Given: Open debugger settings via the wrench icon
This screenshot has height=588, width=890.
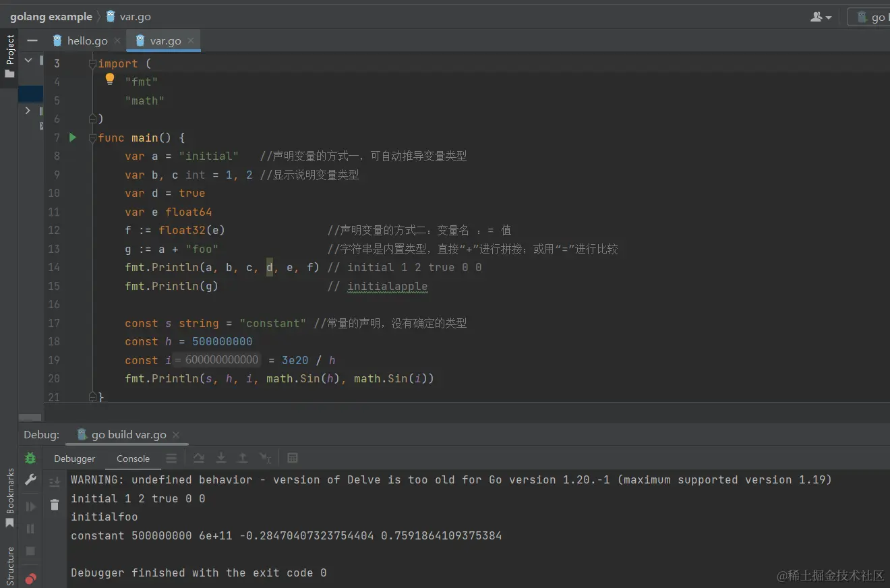Looking at the screenshot, I should coord(30,480).
